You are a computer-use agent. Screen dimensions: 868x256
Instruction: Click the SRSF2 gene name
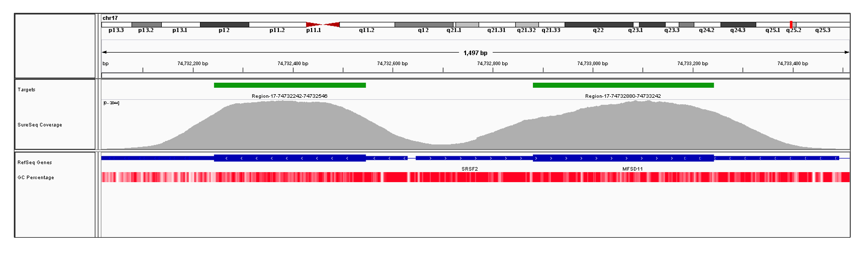pyautogui.click(x=469, y=169)
